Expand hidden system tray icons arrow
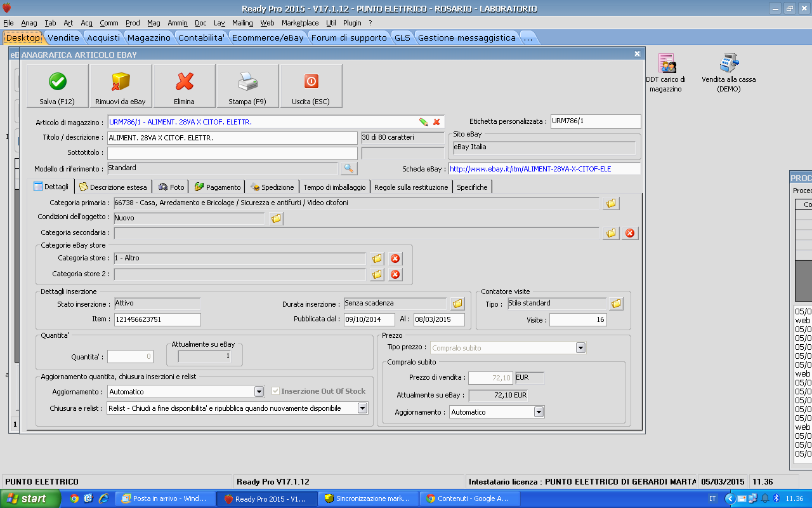 [729, 498]
